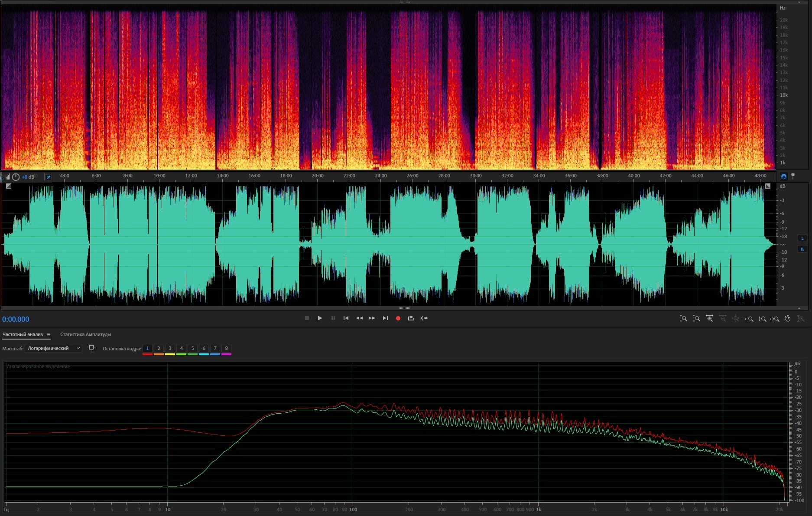Image resolution: width=812 pixels, height=516 pixels.
Task: Click hold frame button 1
Action: (x=147, y=348)
